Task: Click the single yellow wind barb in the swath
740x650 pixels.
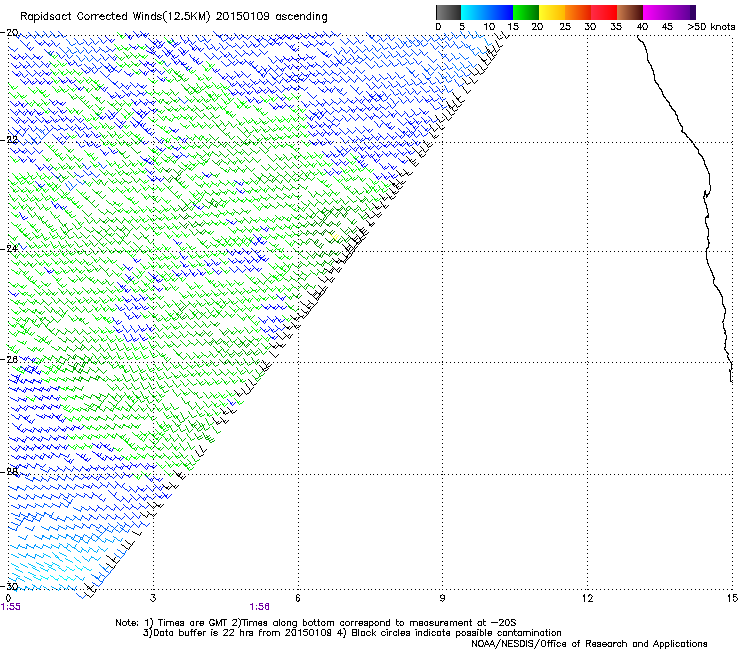Action: coord(335,236)
